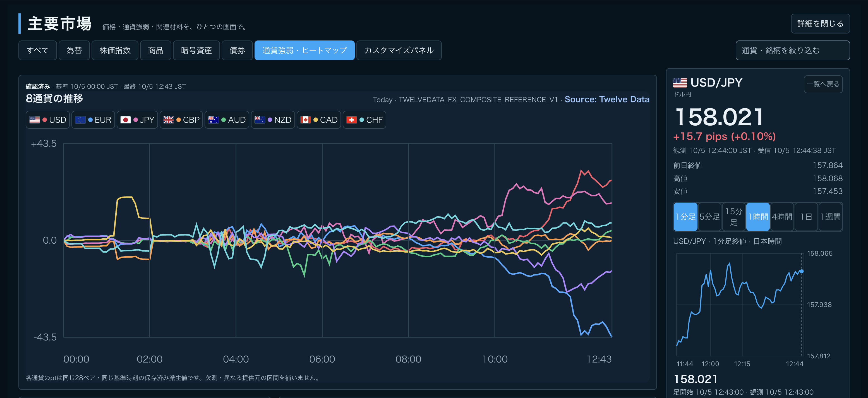Screen dimensions: 868x398
Task: Click the yellow CAD color dot
Action: [315, 120]
